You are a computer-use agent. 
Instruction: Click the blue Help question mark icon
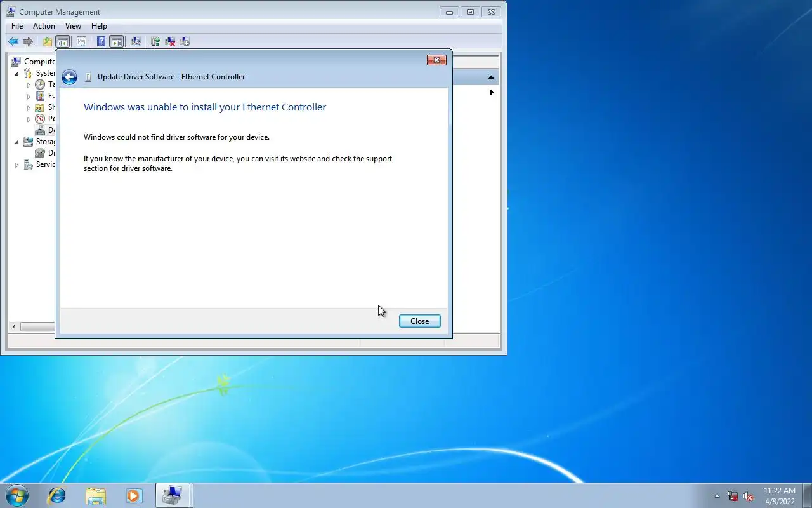tap(101, 41)
